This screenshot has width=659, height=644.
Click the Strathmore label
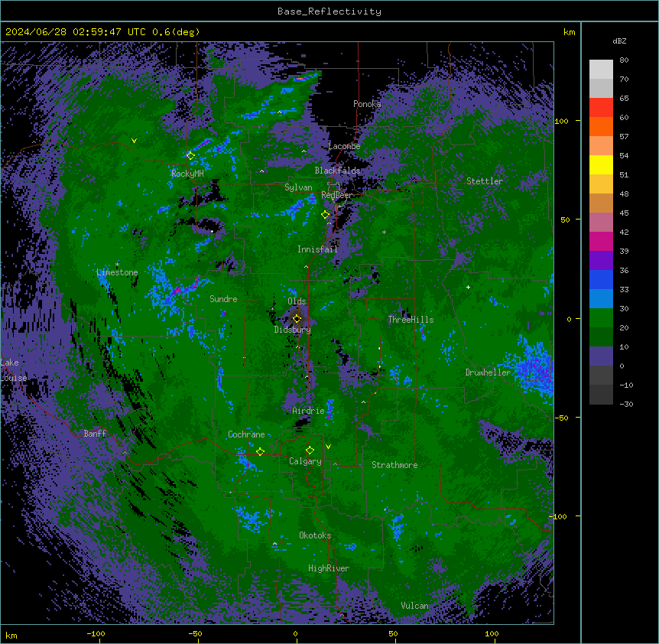(394, 465)
